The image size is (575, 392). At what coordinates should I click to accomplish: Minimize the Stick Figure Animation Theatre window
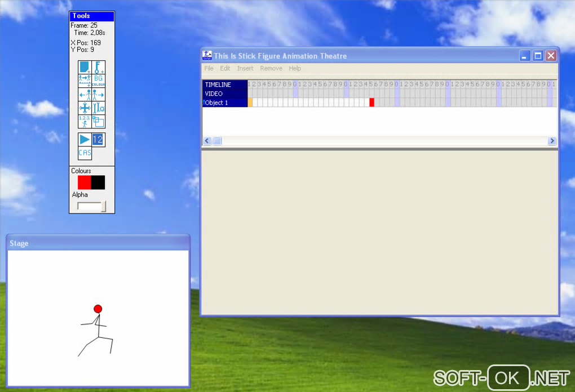tap(525, 56)
